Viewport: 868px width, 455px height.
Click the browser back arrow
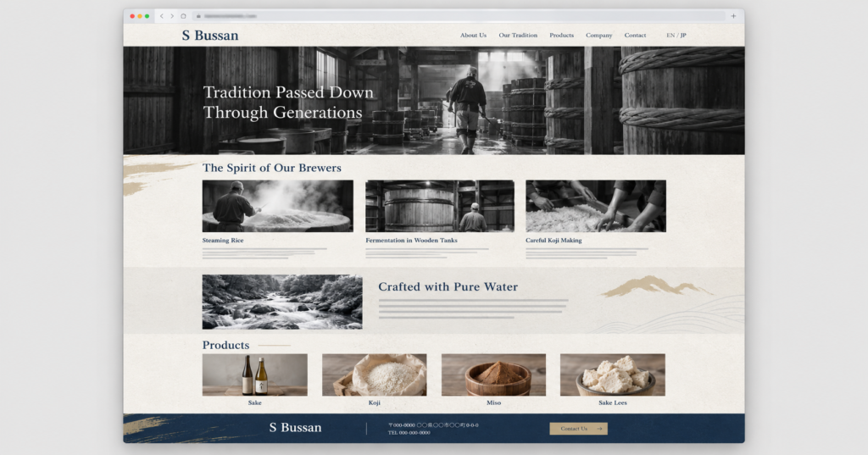click(x=162, y=16)
